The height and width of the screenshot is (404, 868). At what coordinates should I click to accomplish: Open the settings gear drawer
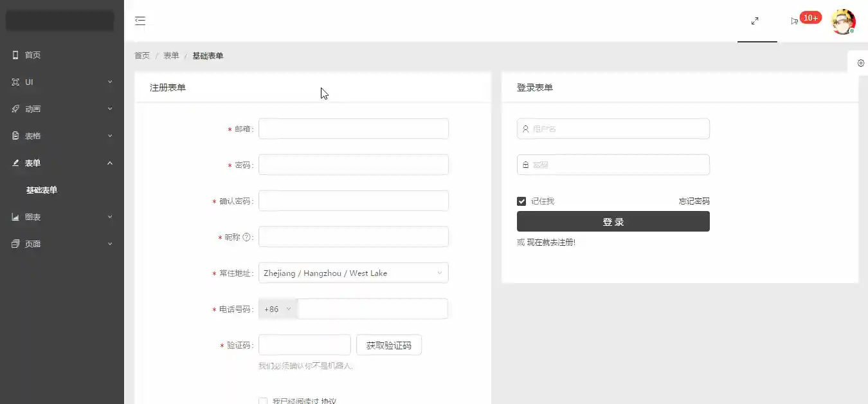click(860, 63)
